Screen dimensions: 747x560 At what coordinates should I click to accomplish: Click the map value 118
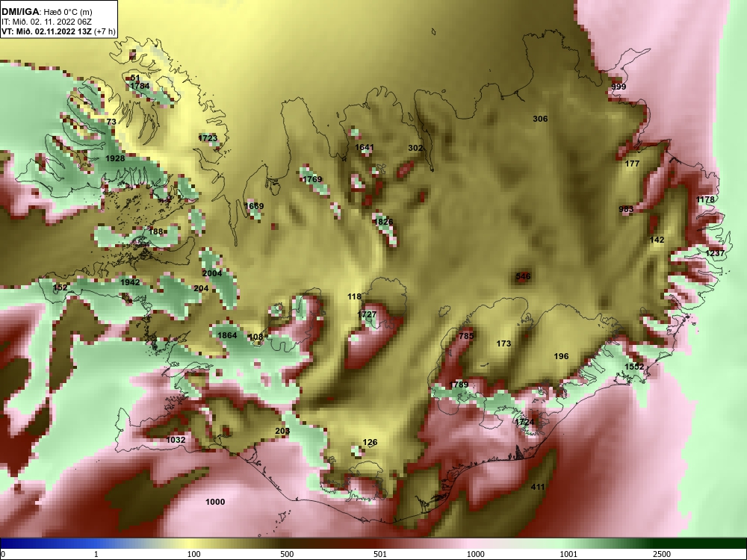point(354,296)
